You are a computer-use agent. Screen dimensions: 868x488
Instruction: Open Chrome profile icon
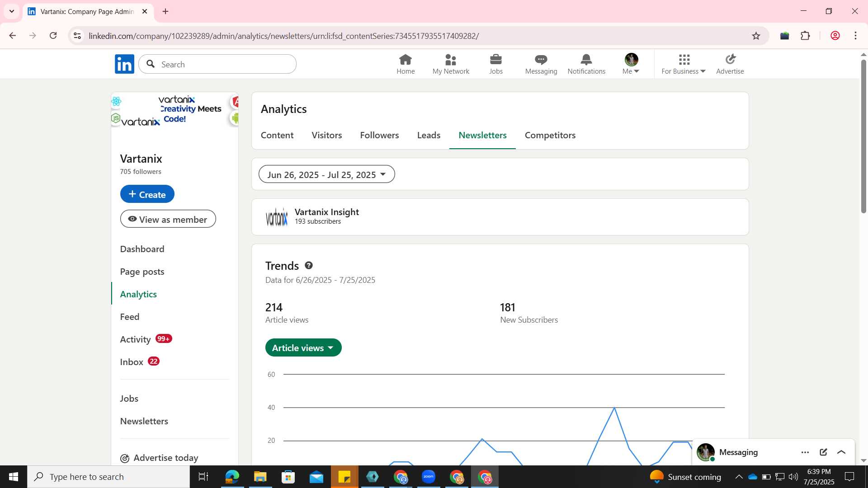tap(835, 36)
